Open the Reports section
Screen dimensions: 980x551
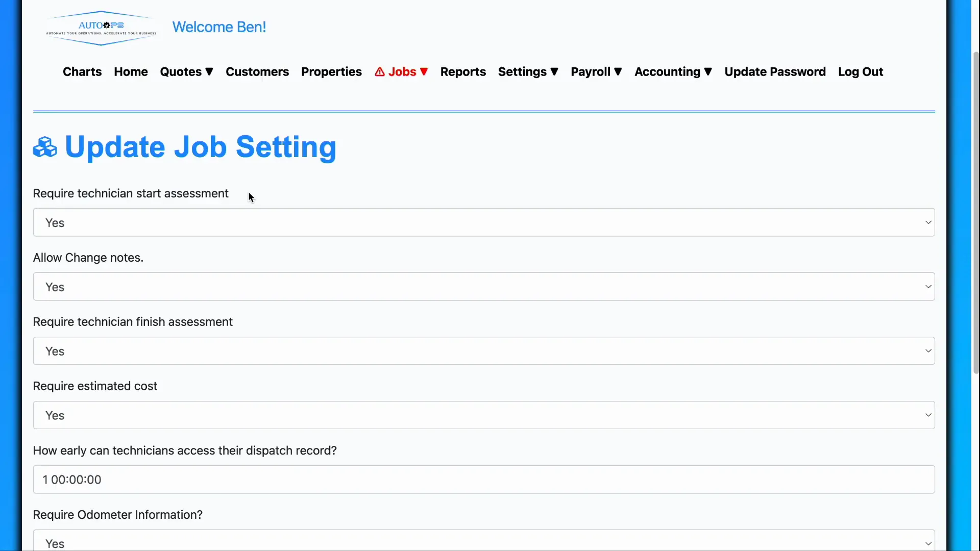(462, 71)
